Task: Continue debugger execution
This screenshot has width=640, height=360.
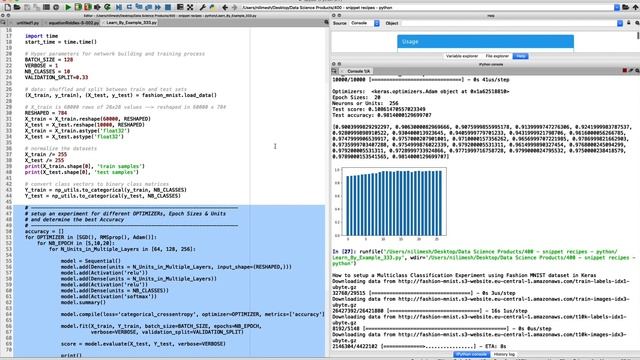Action: (158, 7)
